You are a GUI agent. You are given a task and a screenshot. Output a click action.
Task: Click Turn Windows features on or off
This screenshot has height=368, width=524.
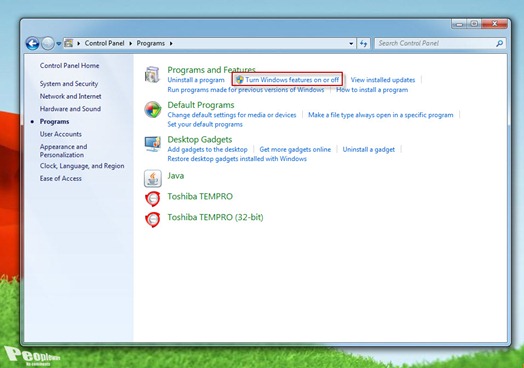pos(287,80)
